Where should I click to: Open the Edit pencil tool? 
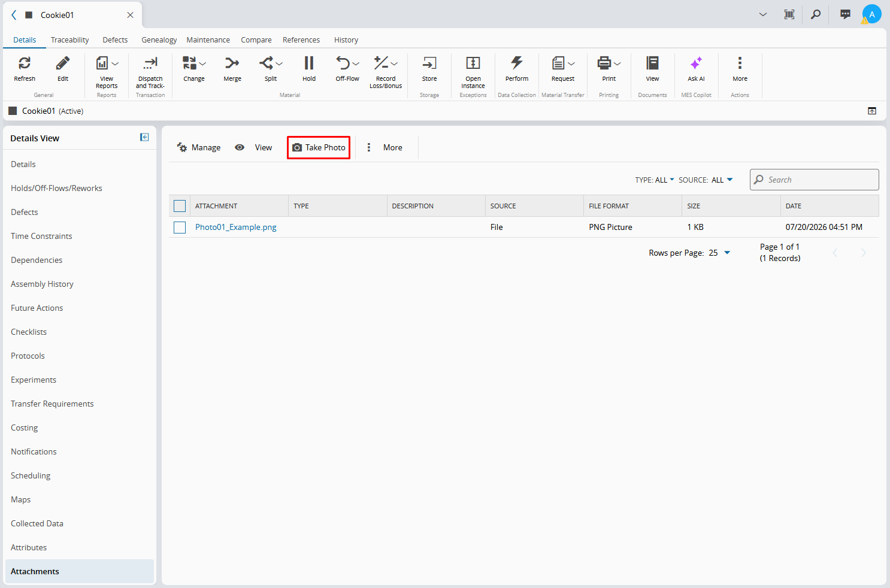pos(63,63)
